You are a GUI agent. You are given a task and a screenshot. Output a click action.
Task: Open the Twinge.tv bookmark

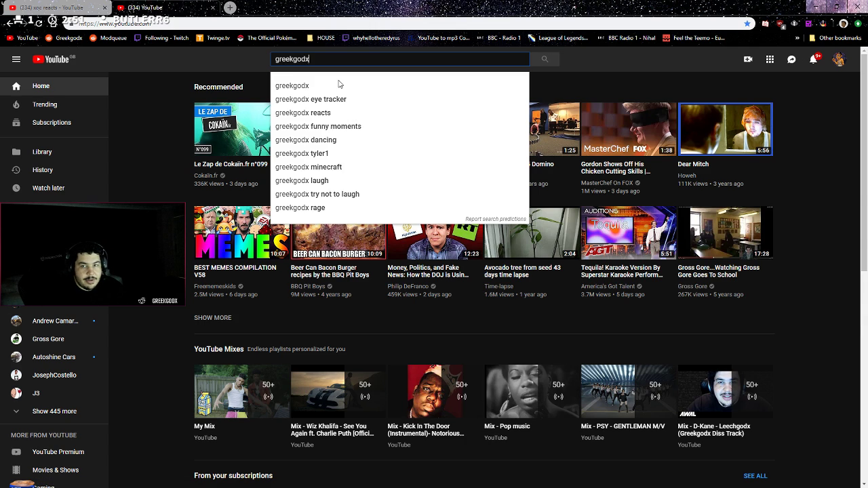pyautogui.click(x=213, y=38)
